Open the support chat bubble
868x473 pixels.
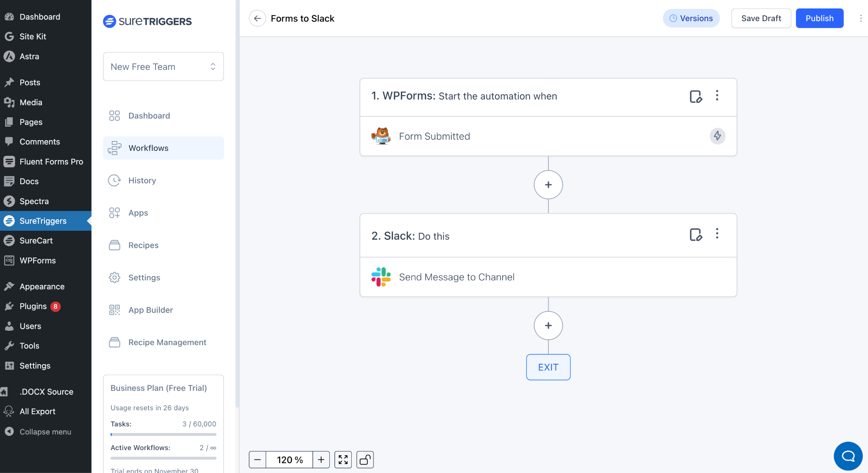[848, 456]
